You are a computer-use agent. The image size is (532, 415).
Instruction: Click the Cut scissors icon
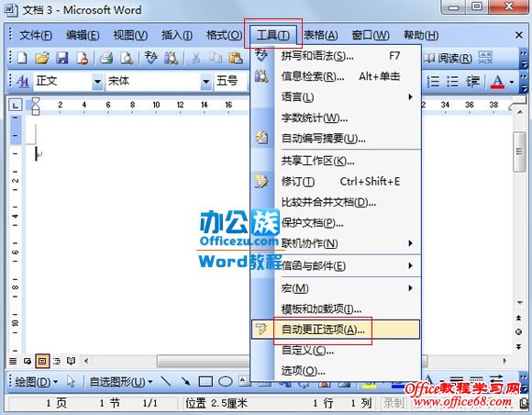coord(195,58)
